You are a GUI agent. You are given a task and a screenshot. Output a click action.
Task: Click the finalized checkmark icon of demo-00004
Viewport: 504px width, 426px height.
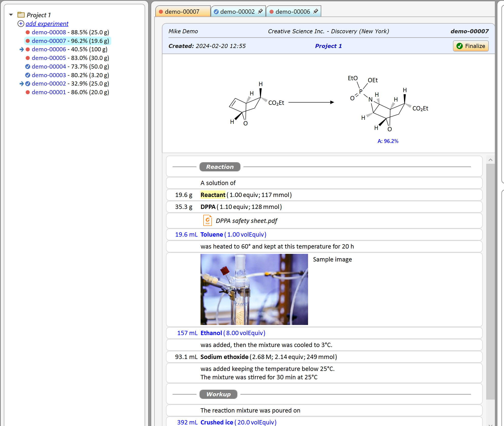pyautogui.click(x=28, y=67)
